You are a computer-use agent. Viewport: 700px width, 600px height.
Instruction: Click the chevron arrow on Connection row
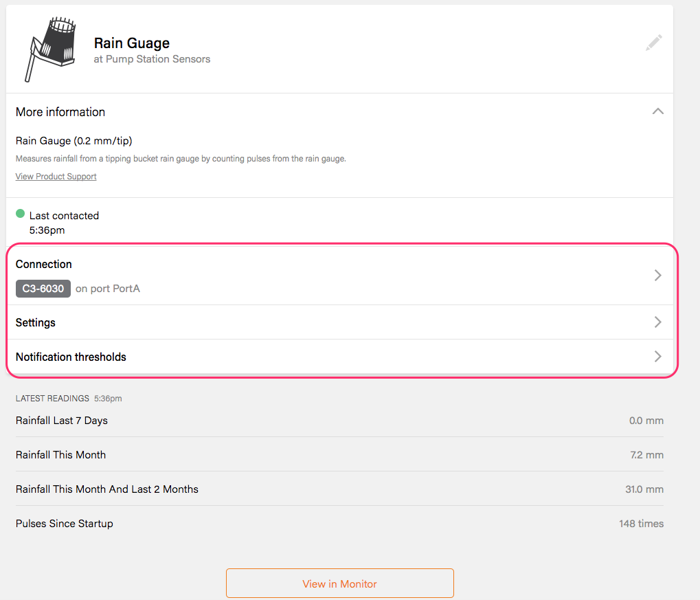click(657, 275)
